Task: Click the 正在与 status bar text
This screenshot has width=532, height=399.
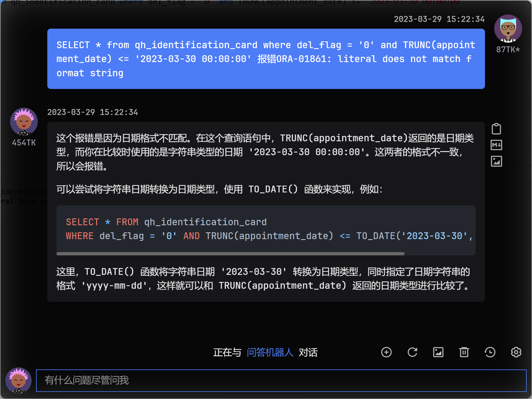Action: [227, 353]
